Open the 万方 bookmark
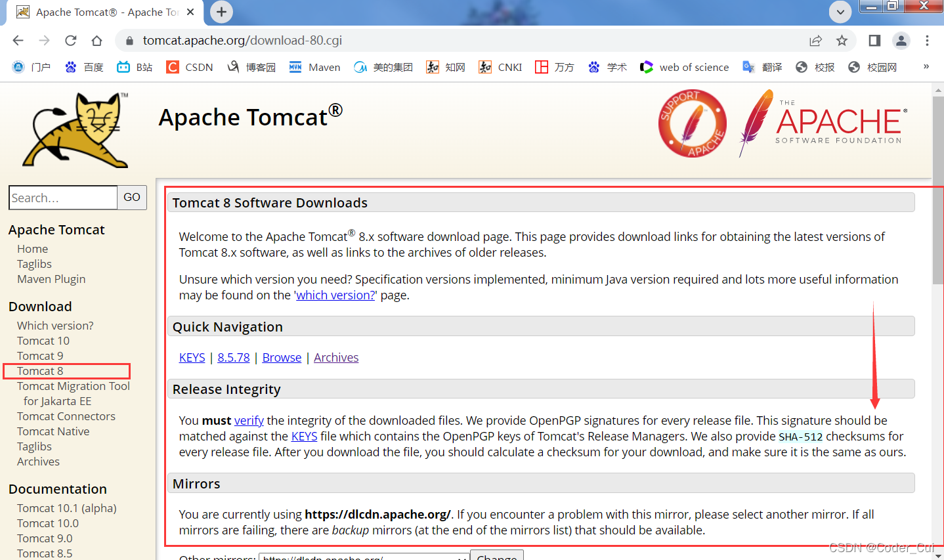The width and height of the screenshot is (944, 560). (x=555, y=67)
